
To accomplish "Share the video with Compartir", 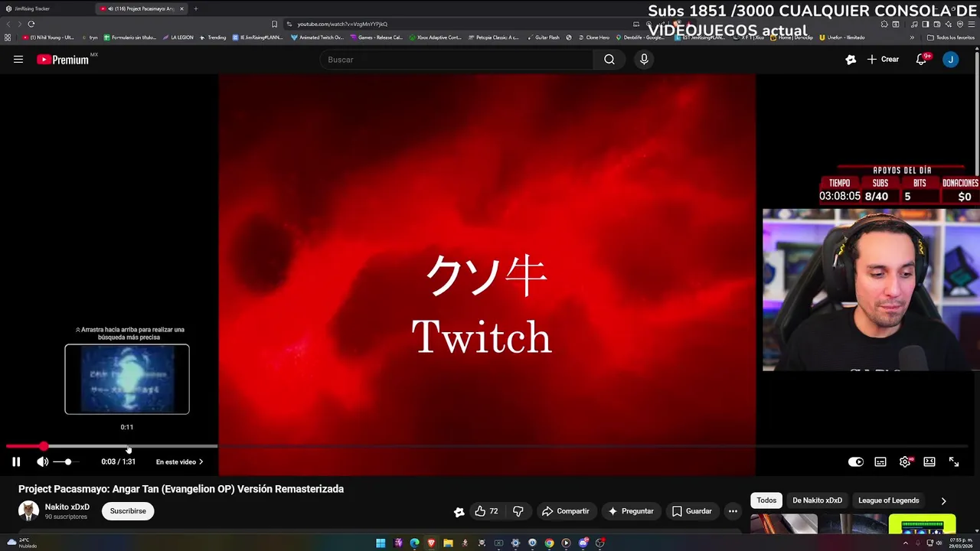I will pos(566,511).
